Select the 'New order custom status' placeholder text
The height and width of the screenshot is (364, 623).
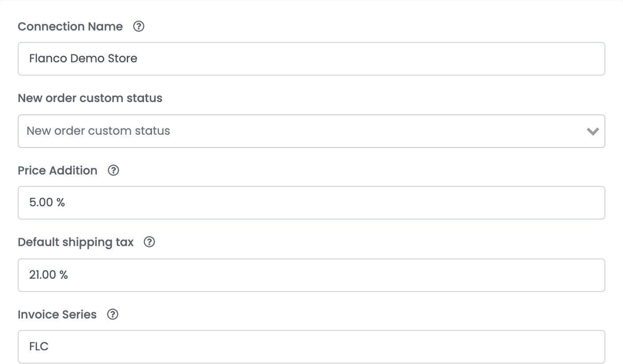tap(98, 131)
